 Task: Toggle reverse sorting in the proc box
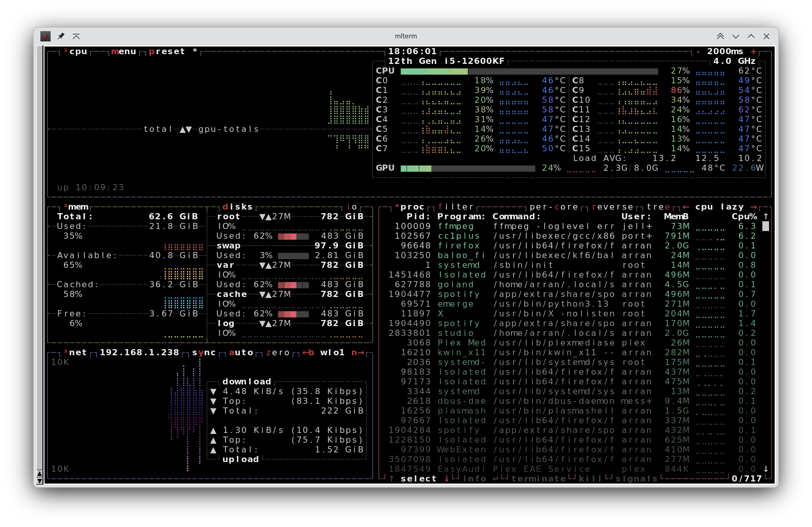click(x=613, y=207)
